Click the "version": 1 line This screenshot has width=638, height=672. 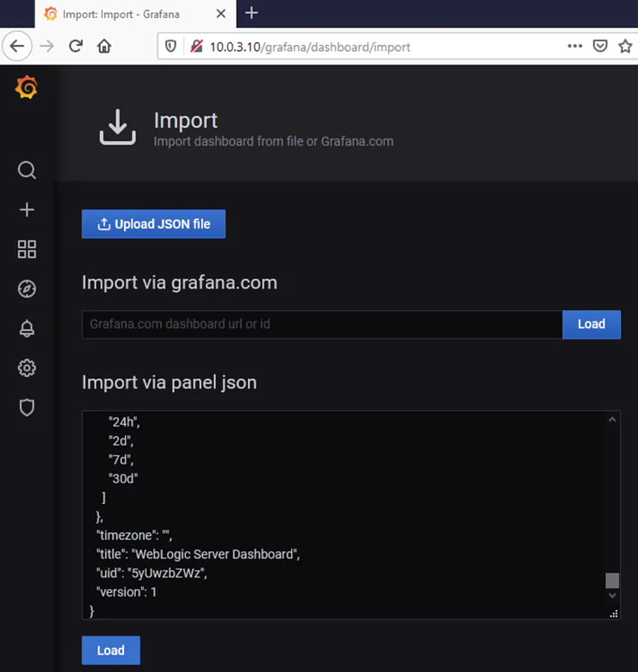[127, 592]
